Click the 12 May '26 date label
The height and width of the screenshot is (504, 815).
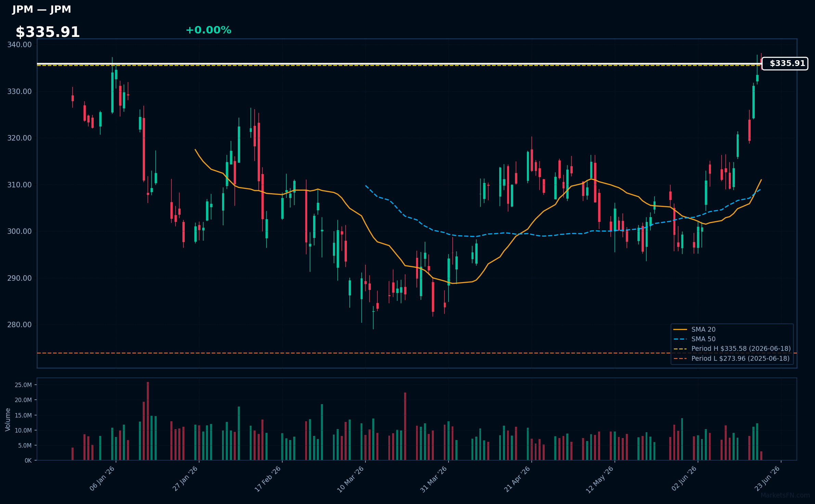[x=600, y=479]
